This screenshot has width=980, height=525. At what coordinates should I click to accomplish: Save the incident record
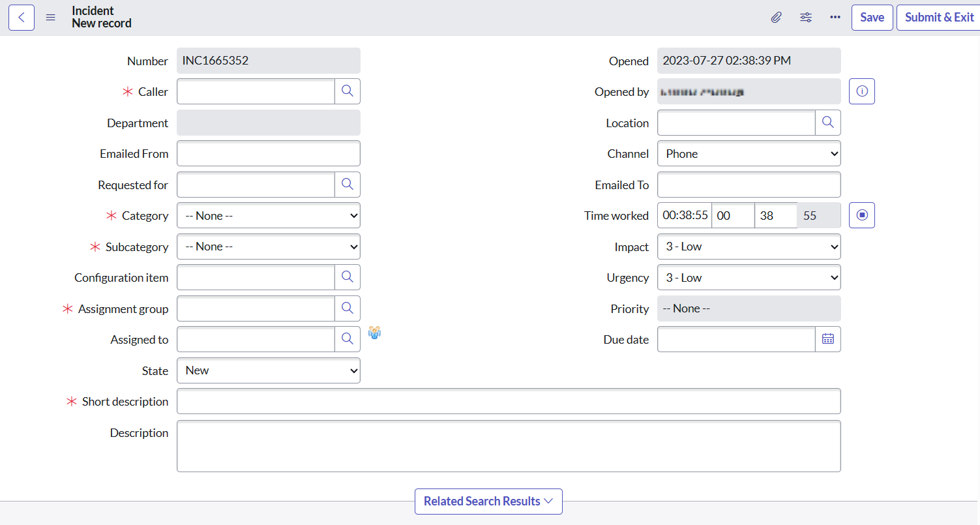[872, 17]
